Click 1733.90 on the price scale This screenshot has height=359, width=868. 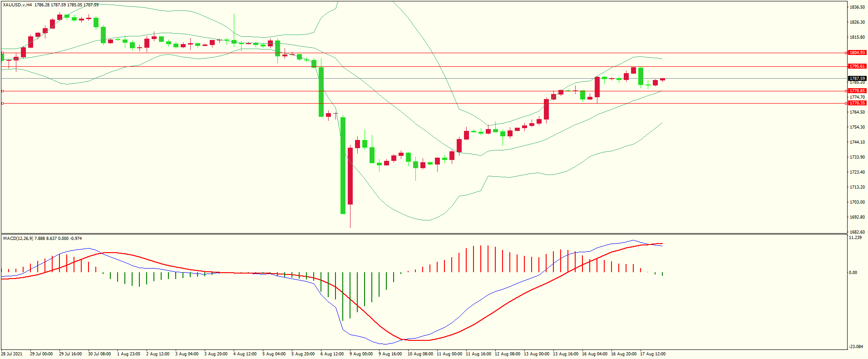(x=857, y=157)
